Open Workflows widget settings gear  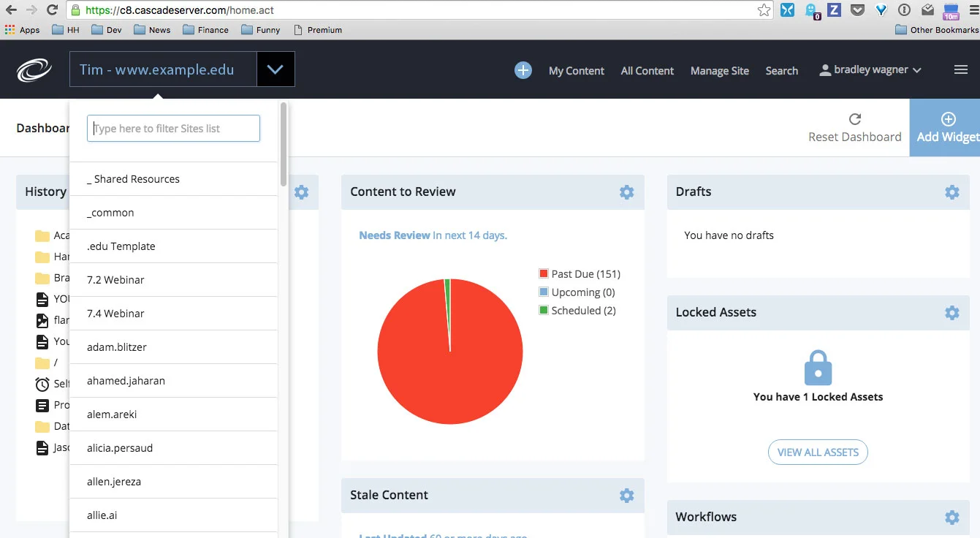coord(952,518)
